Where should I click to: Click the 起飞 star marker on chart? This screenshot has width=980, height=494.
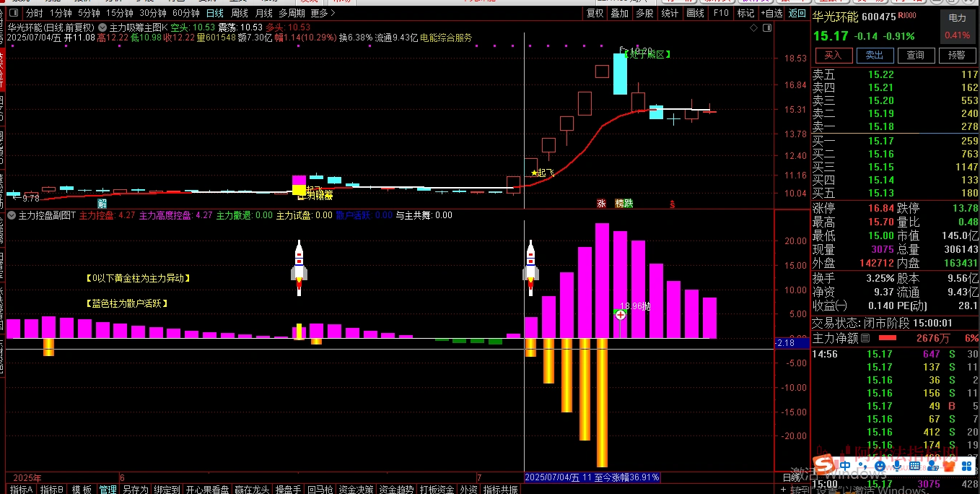tap(535, 173)
